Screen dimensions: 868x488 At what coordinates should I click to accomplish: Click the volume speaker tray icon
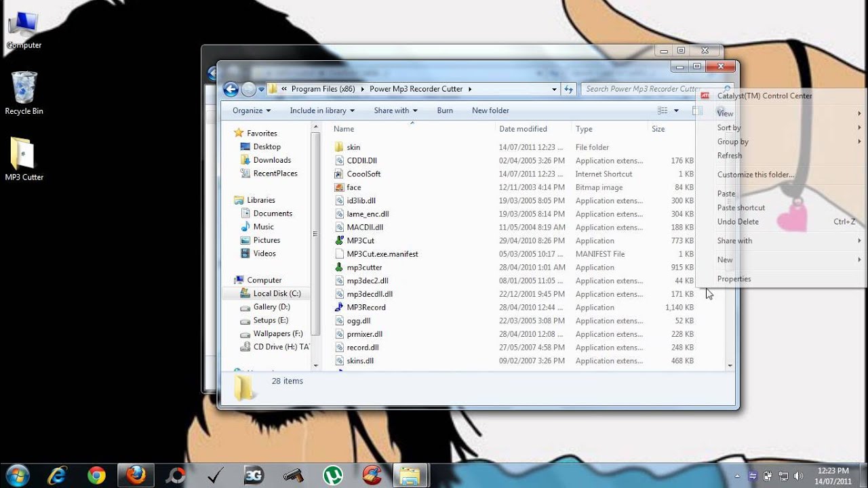(799, 476)
